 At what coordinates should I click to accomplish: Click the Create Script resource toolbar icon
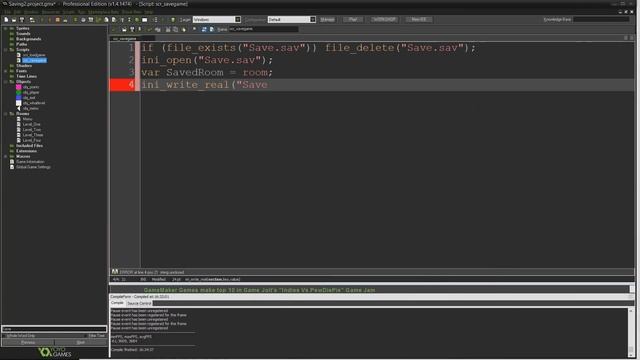point(106,20)
